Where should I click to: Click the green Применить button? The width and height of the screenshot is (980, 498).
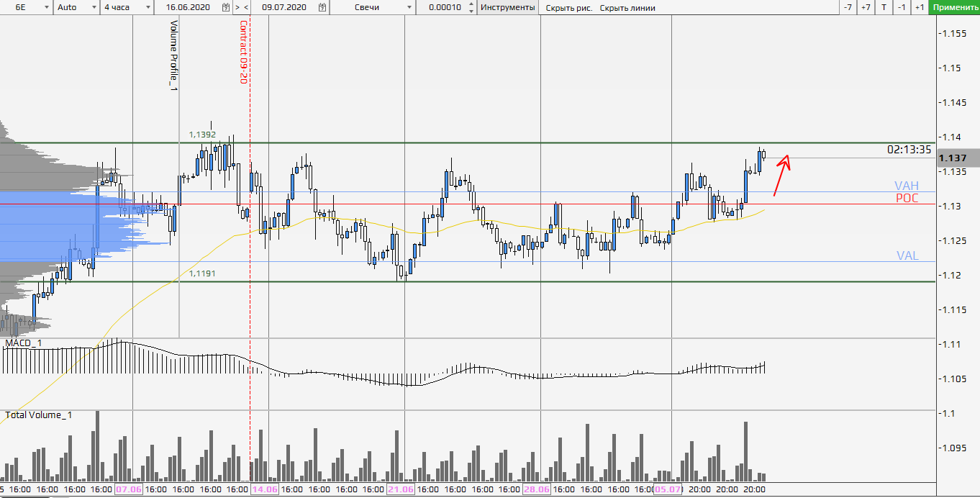pos(954,7)
